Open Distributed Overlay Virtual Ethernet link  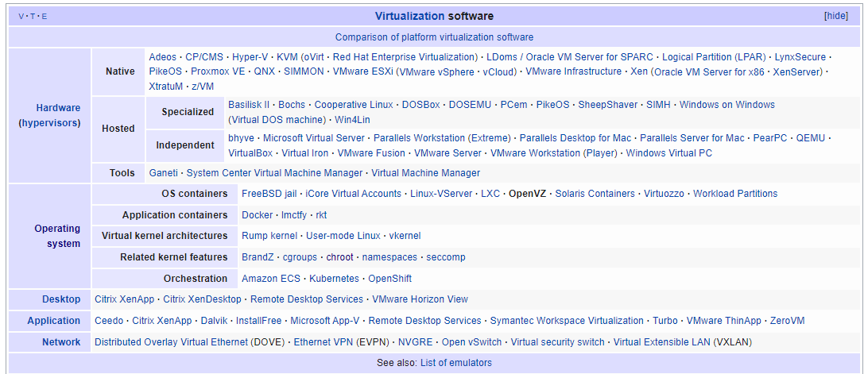171,342
